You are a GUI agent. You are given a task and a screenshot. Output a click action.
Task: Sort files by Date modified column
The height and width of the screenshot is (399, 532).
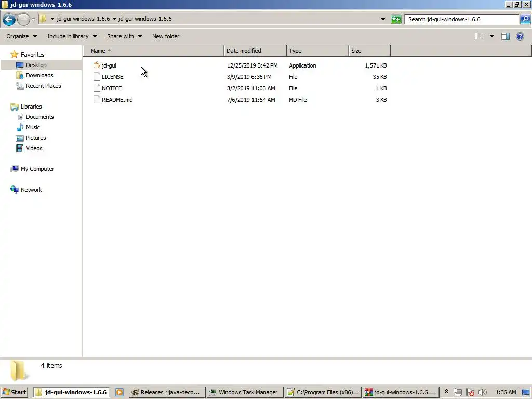pos(255,51)
